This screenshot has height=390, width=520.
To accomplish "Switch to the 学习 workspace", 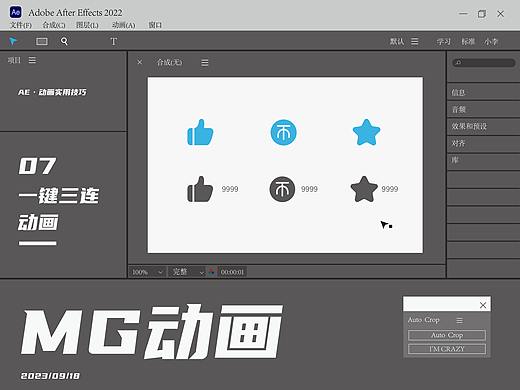I will [x=444, y=42].
